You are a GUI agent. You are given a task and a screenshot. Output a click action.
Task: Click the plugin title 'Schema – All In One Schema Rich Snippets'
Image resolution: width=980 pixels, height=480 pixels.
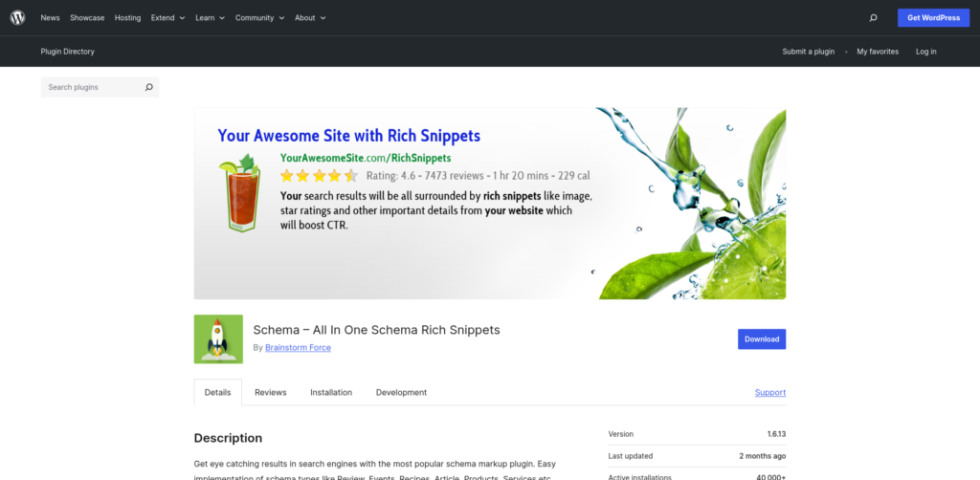[x=376, y=330]
